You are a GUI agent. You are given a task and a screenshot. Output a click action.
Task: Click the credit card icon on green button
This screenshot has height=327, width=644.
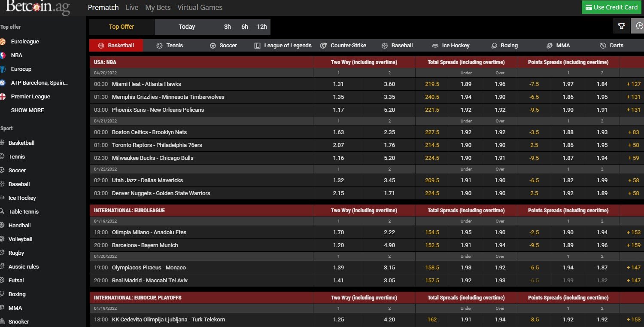tap(588, 7)
